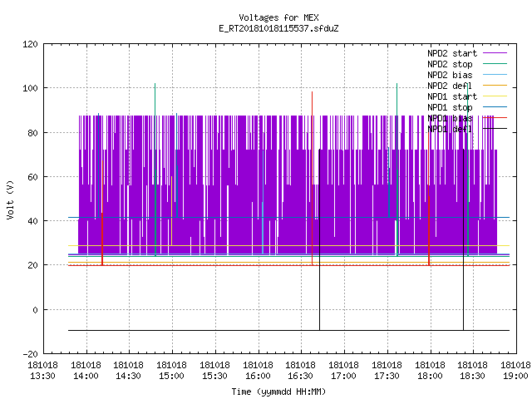The width and height of the screenshot is (532, 399).
Task: Click the y-axis tick label 100
Action: 30,88
